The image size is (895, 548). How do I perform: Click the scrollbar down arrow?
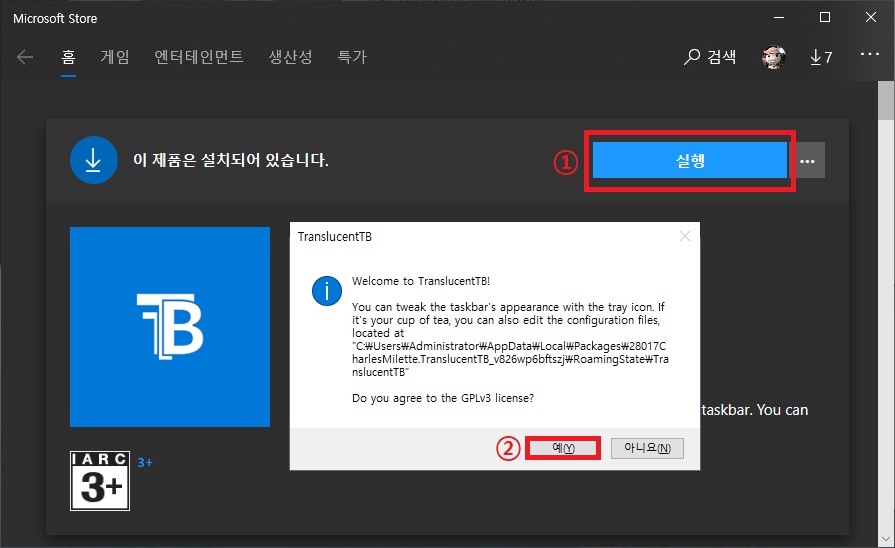tap(886, 538)
